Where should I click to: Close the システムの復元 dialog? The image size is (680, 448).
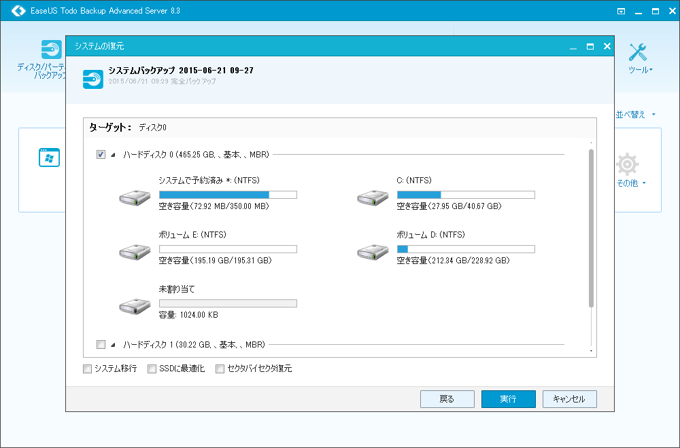(x=607, y=46)
